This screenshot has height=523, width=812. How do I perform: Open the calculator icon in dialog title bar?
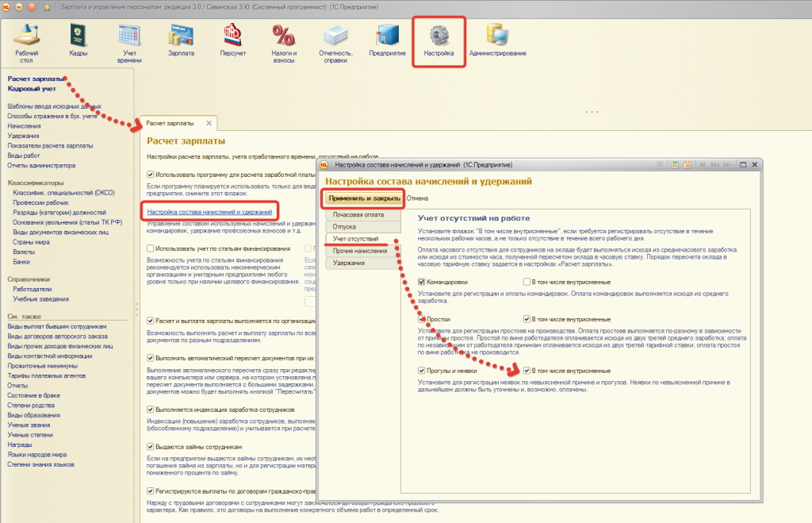click(x=674, y=165)
